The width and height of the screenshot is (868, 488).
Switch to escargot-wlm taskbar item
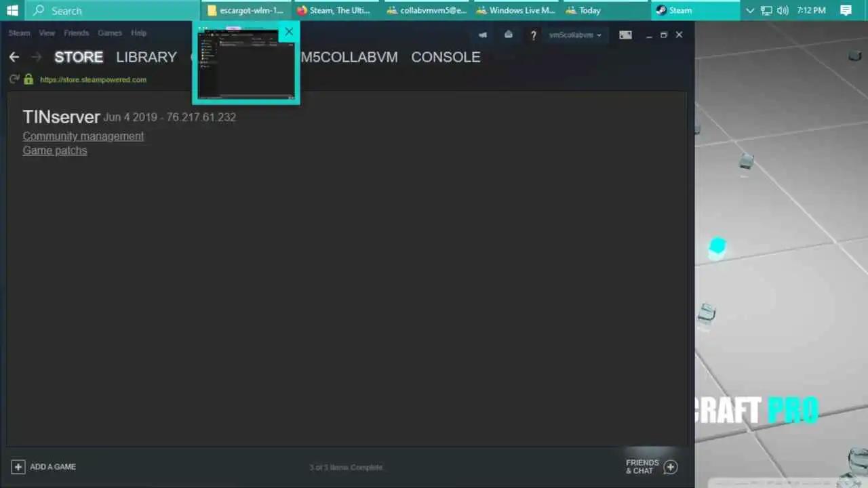pyautogui.click(x=246, y=10)
